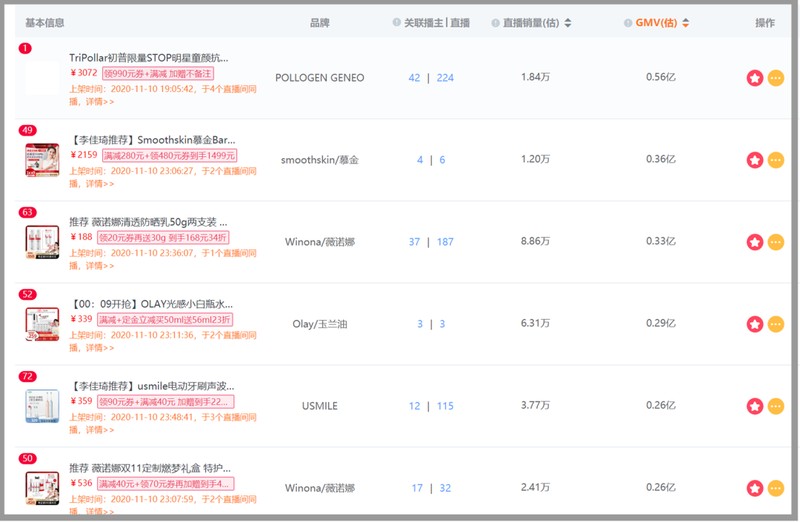Click the 领20元券再送30g coupon tag
This screenshot has width=800, height=522.
(163, 238)
